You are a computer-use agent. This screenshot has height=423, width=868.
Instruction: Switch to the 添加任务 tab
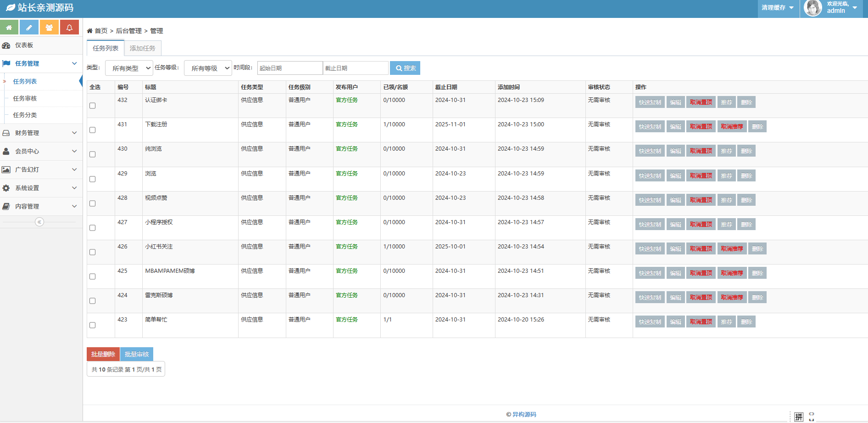[142, 48]
